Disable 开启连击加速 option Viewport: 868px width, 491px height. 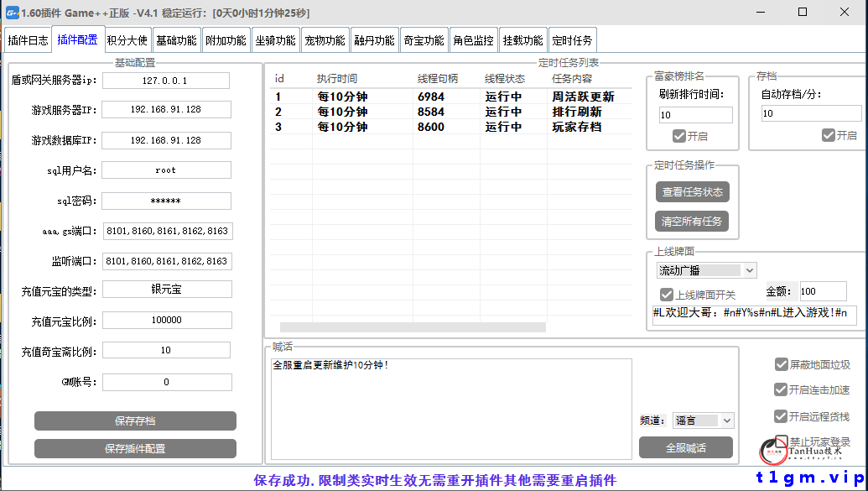pos(781,389)
